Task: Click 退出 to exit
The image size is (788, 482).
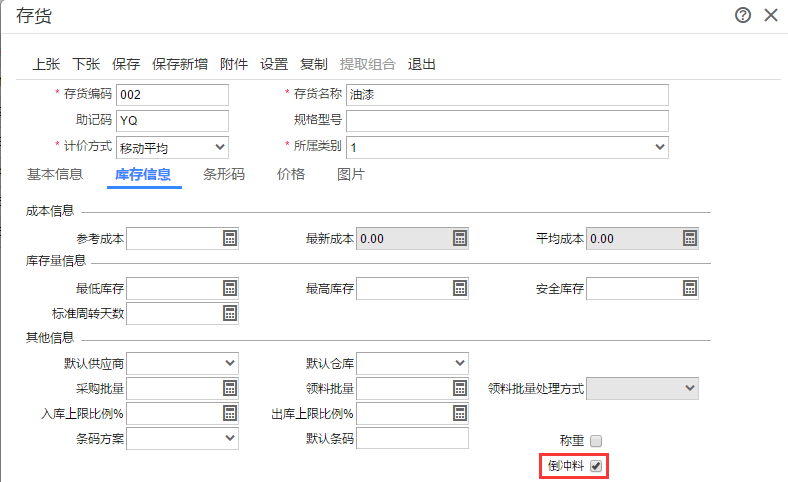Action: point(422,64)
